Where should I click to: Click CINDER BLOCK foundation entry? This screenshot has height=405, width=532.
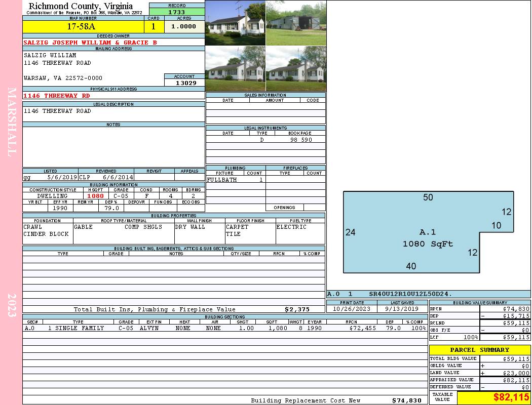pyautogui.click(x=46, y=234)
